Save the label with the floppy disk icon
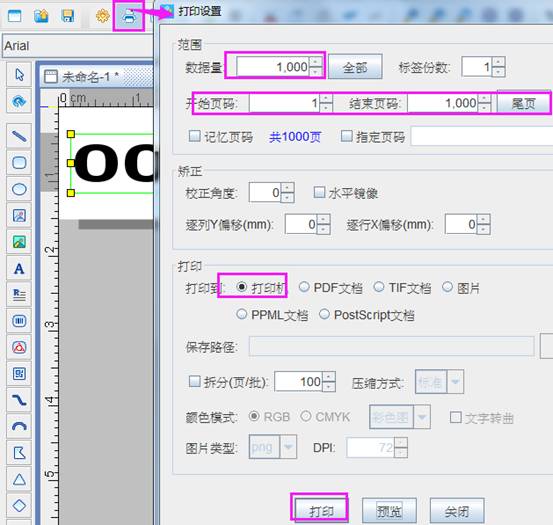Viewport: 553px width, 525px height. [x=67, y=16]
